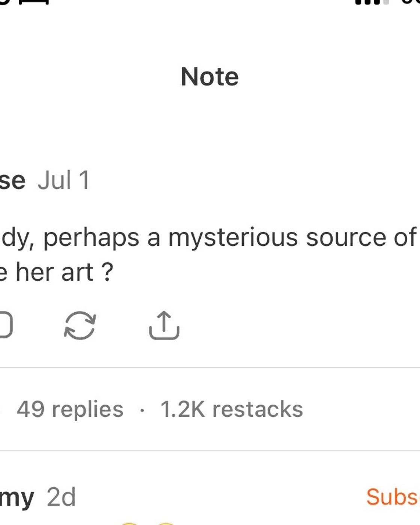
Task: Tap the "2d" reply timestamp
Action: coord(61,497)
